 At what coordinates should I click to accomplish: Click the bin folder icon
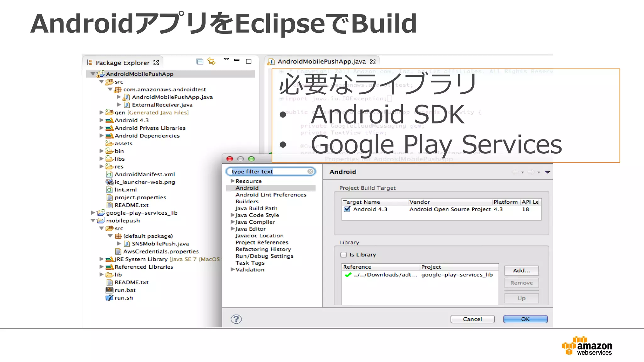pos(109,151)
